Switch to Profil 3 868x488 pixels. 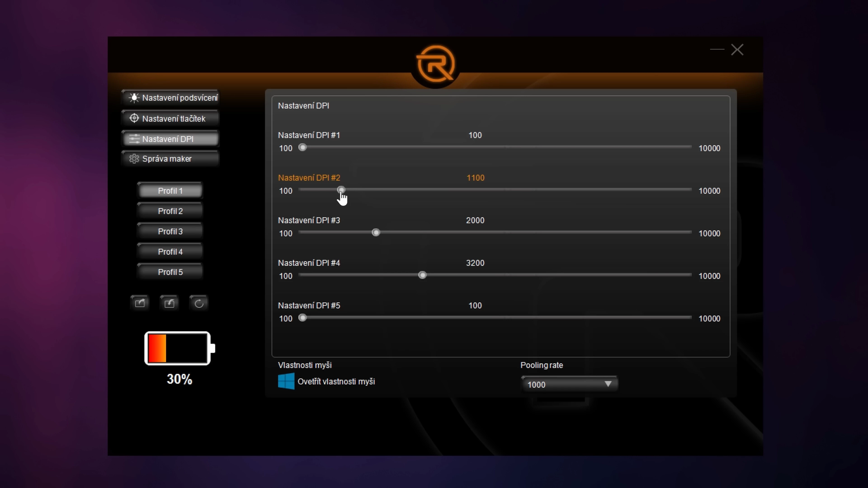(x=170, y=231)
